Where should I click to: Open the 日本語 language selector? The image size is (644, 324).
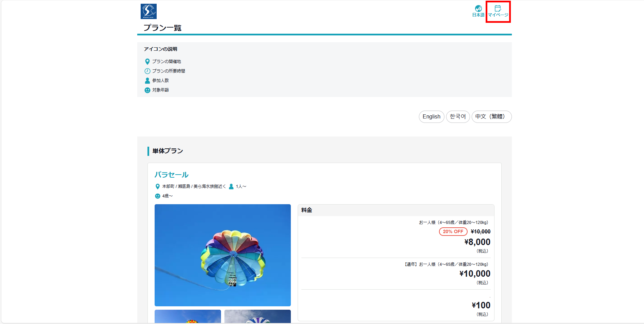[478, 11]
